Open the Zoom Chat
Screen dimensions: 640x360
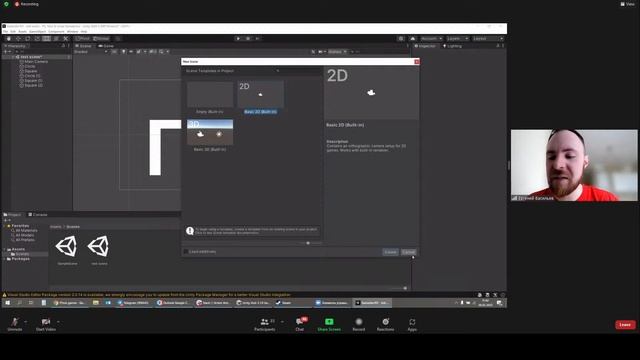300,324
